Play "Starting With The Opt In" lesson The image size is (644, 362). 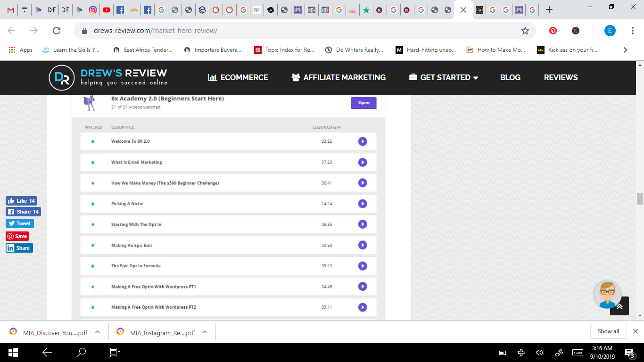[x=362, y=224]
